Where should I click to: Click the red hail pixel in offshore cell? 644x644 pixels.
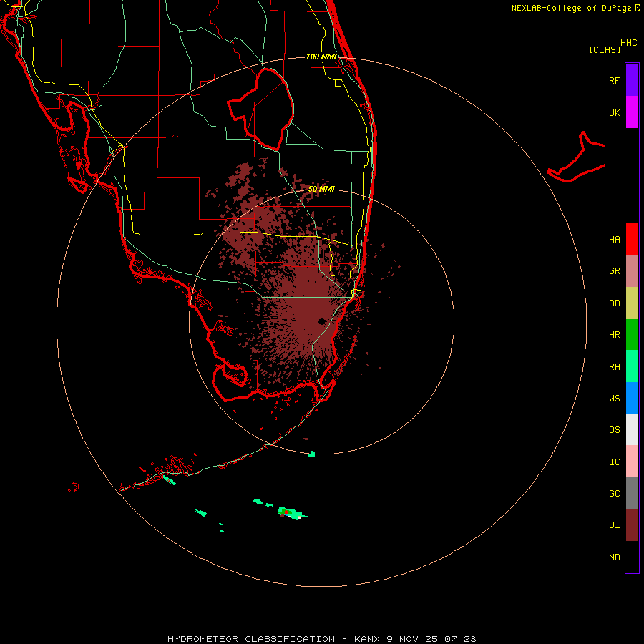coord(286,512)
